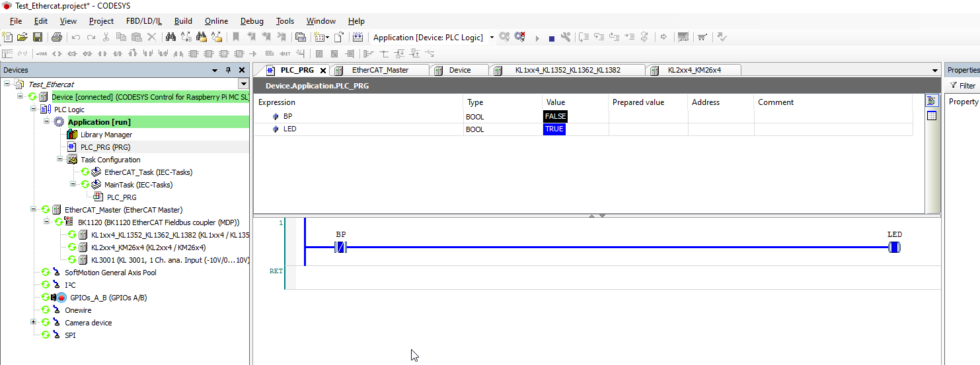Open the Application device selector dropdown
980x365 pixels.
coord(492,38)
